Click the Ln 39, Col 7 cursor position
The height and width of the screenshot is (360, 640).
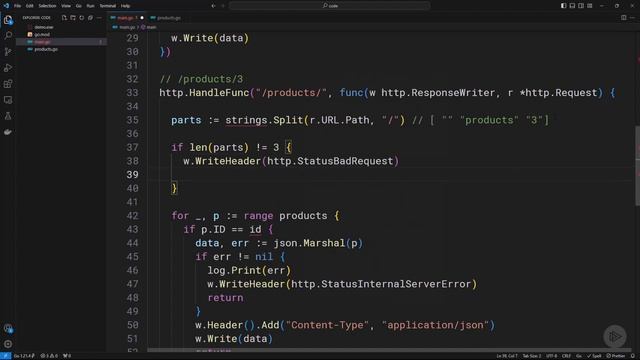point(507,356)
